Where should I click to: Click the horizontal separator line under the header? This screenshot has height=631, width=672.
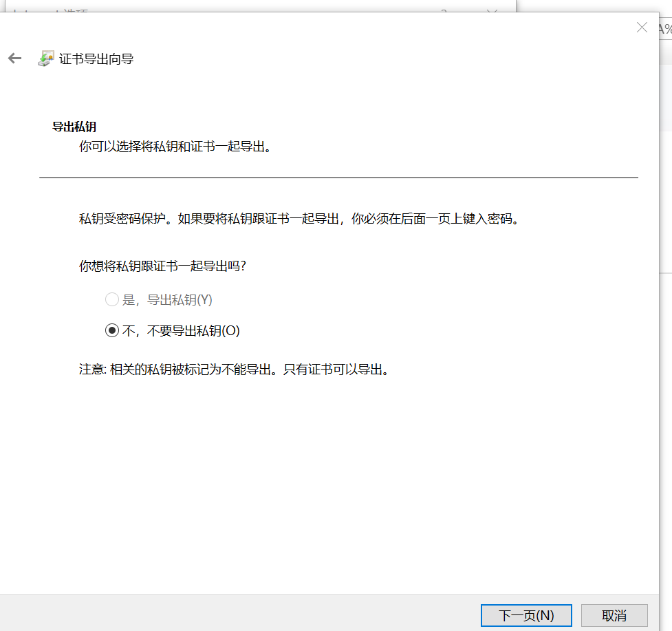click(338, 178)
